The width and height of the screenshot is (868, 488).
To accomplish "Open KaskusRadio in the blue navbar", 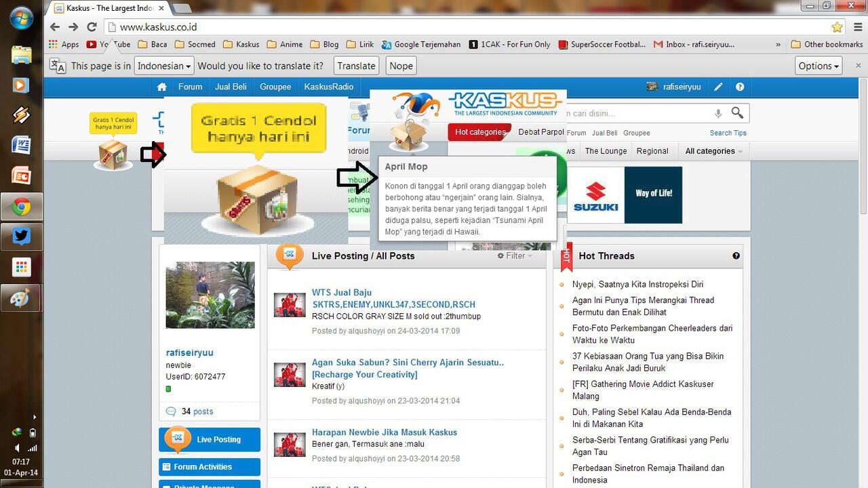I will (x=329, y=87).
